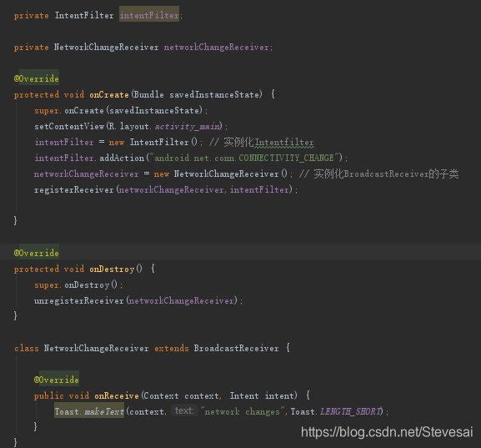Click the BroadcastReceiver superclass name
The height and width of the screenshot is (448, 481).
tap(236, 348)
